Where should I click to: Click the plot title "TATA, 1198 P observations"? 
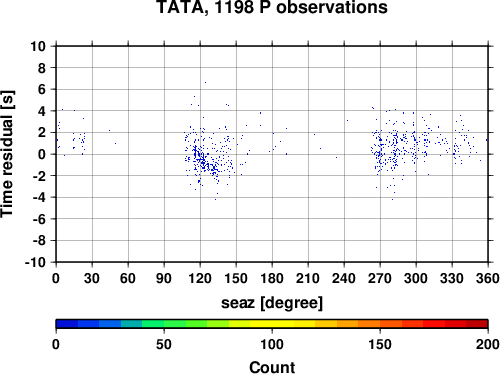272,7
